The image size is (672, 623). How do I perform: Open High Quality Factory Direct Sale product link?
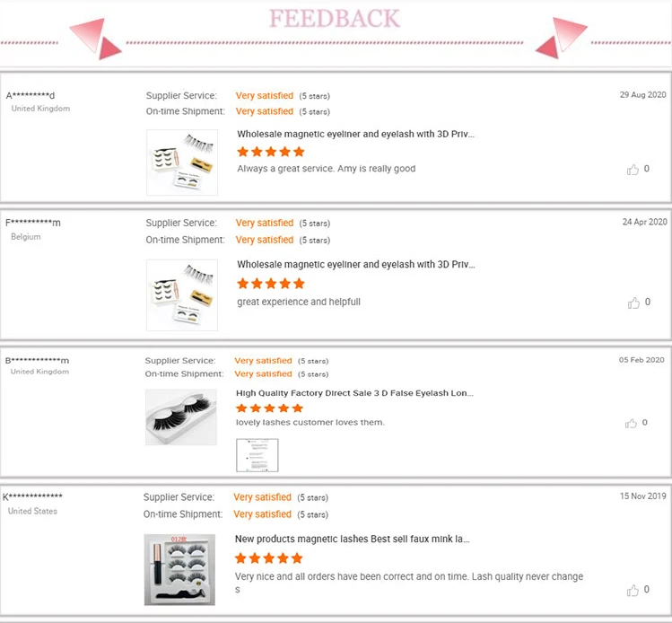coord(354,393)
